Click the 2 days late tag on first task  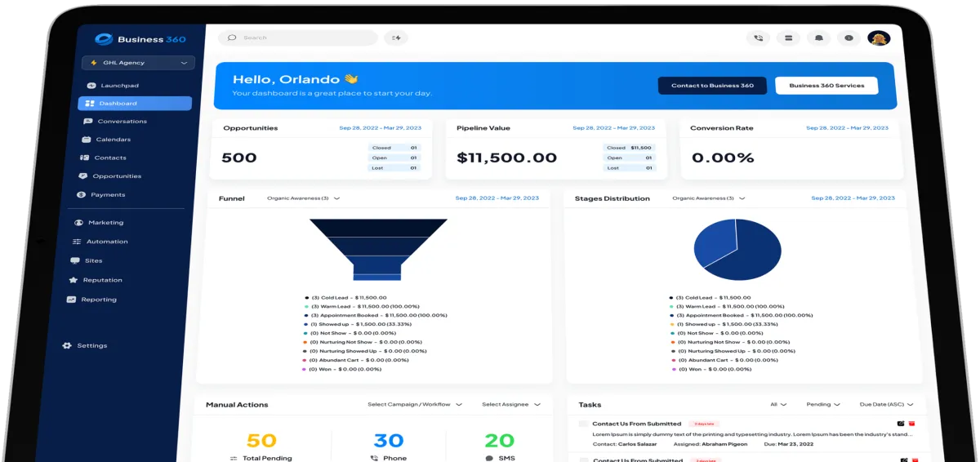tap(703, 424)
